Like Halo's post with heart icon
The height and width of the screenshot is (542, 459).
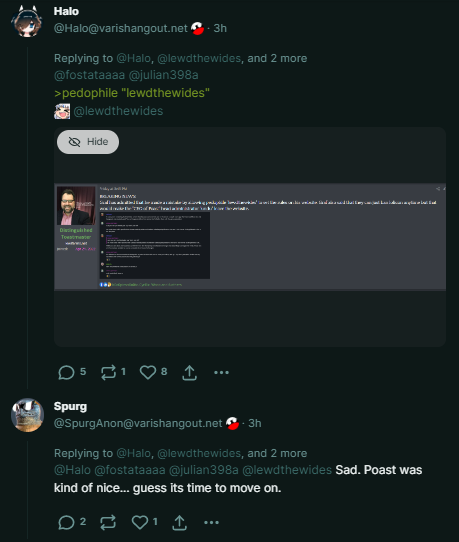148,372
